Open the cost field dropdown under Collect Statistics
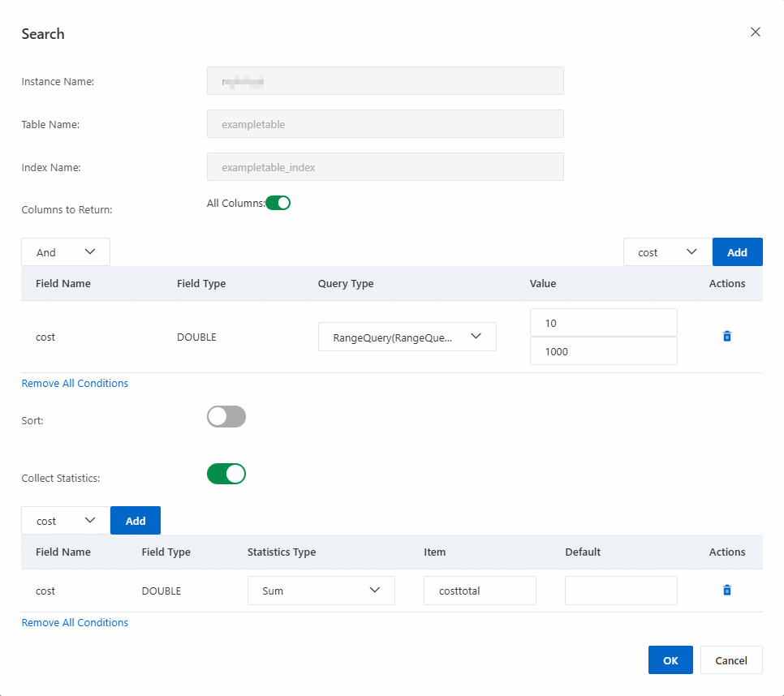This screenshot has height=696, width=784. coord(66,521)
